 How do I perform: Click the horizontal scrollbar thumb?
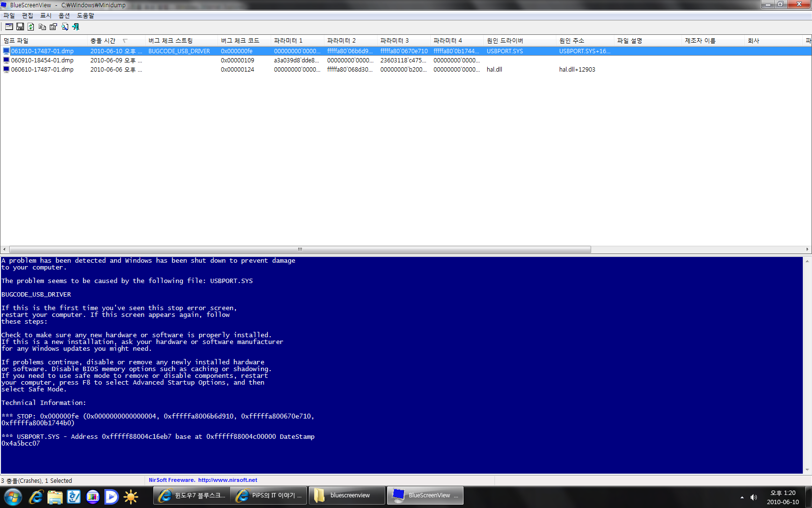coord(300,250)
